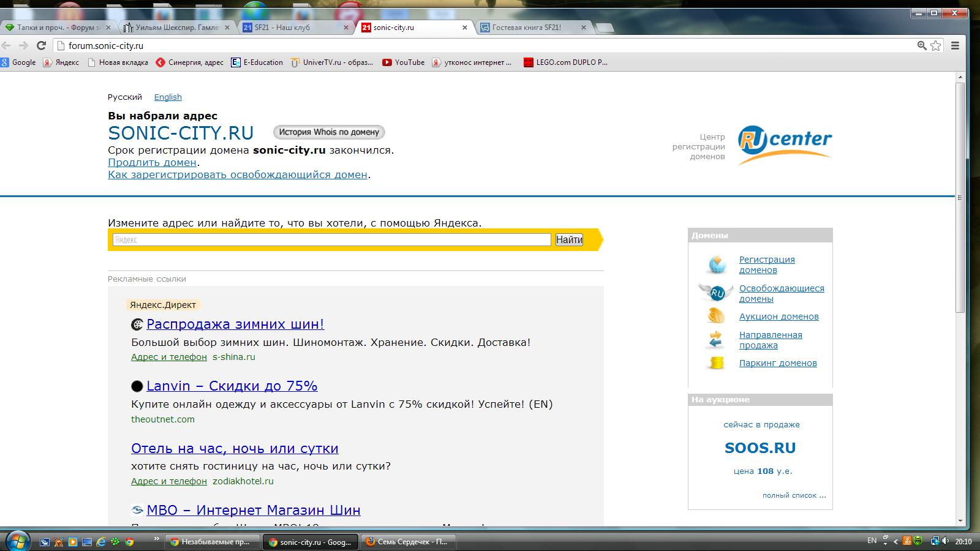Open the Chrome menu icon

(955, 45)
